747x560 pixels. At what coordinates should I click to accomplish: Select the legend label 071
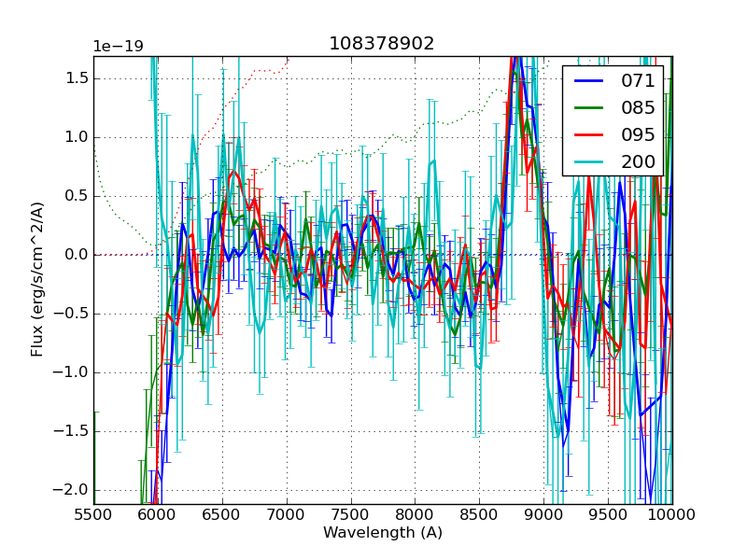click(x=638, y=81)
